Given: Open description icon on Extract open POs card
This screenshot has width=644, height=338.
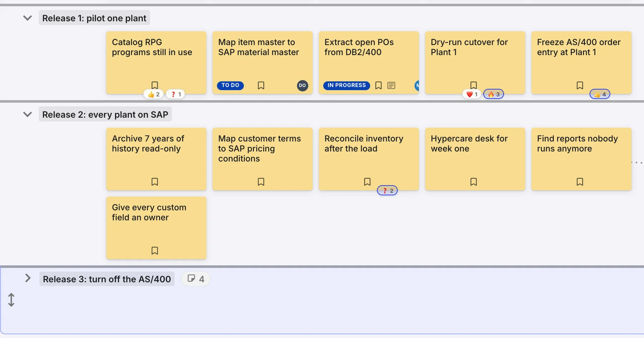Looking at the screenshot, I should (391, 85).
